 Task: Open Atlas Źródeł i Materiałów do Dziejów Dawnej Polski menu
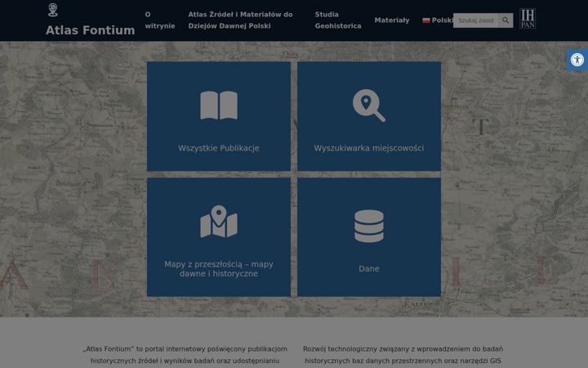(240, 20)
